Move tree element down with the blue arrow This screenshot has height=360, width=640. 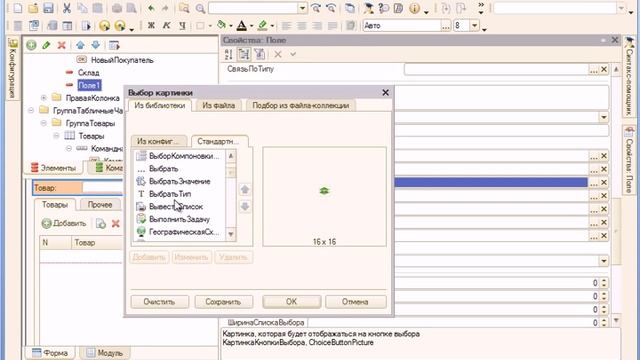(96, 45)
